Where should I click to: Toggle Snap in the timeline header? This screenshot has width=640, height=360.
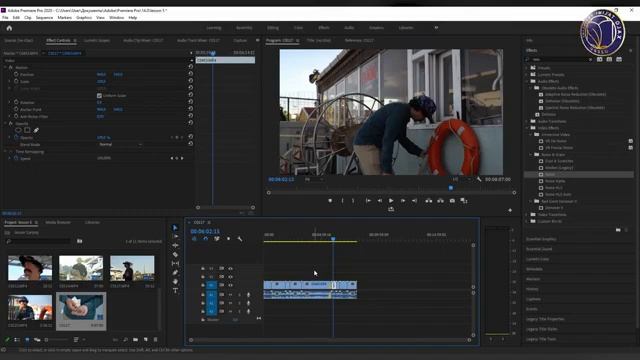click(x=205, y=239)
